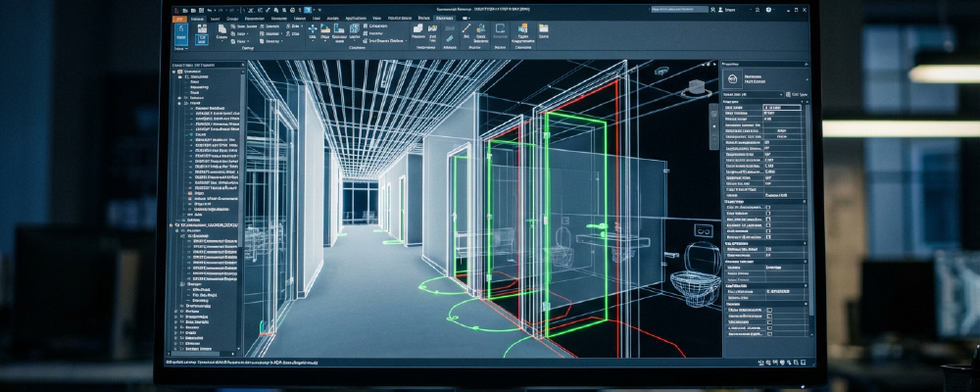Click the large highlighted blue button at ribbon's far left
Screen dimensions: 980x392
180,33
